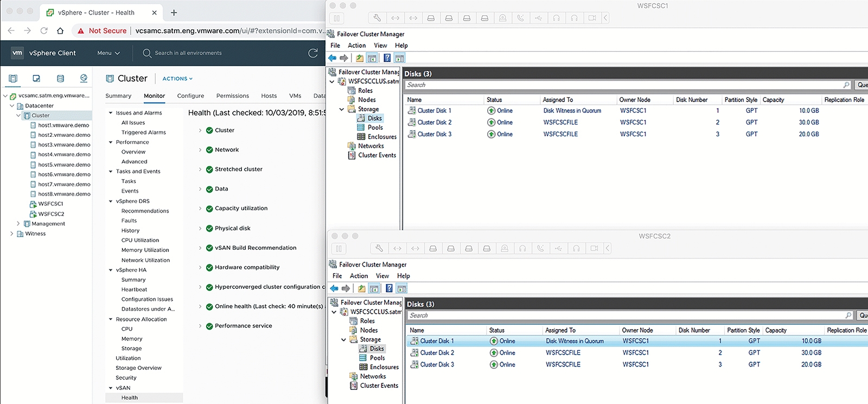Click Help icon in WSFCSC1 Failover Cluster Manager toolbar

click(x=387, y=58)
